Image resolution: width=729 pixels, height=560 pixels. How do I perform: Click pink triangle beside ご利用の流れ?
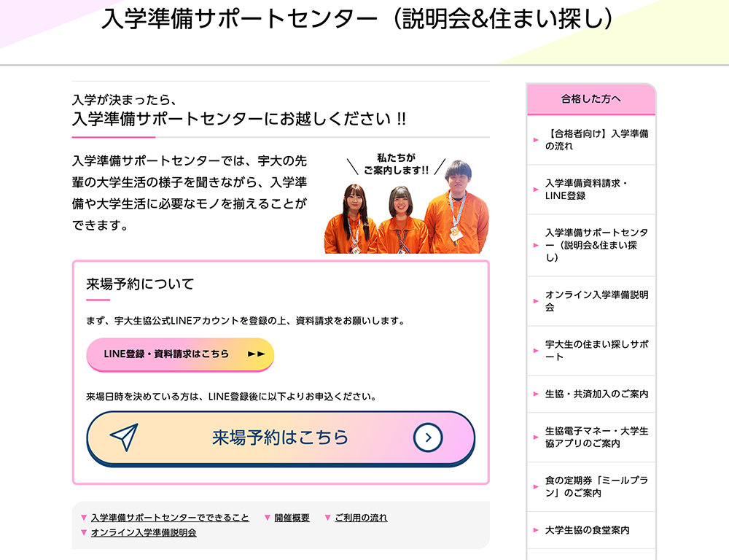click(x=327, y=518)
